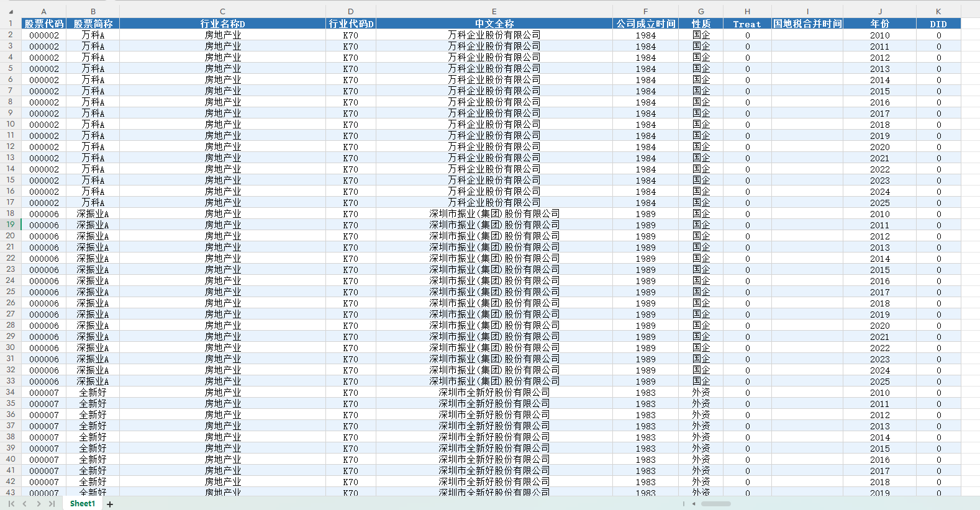Select row 1 header
Screen dimensions: 980x510
coord(11,24)
